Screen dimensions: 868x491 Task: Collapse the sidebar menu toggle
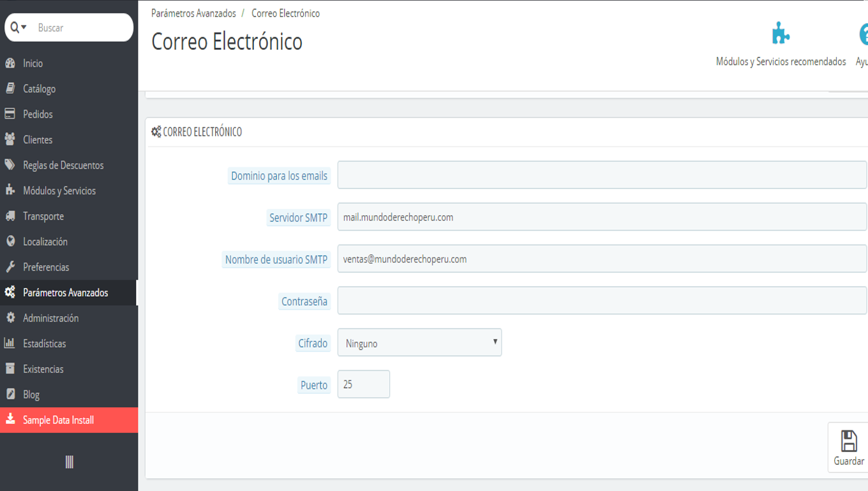[x=69, y=462]
